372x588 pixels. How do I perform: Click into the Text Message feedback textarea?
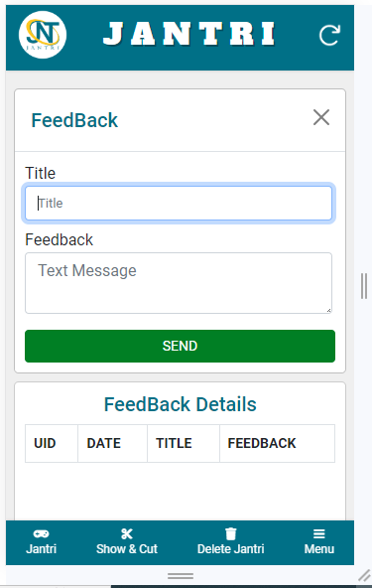[x=179, y=283]
